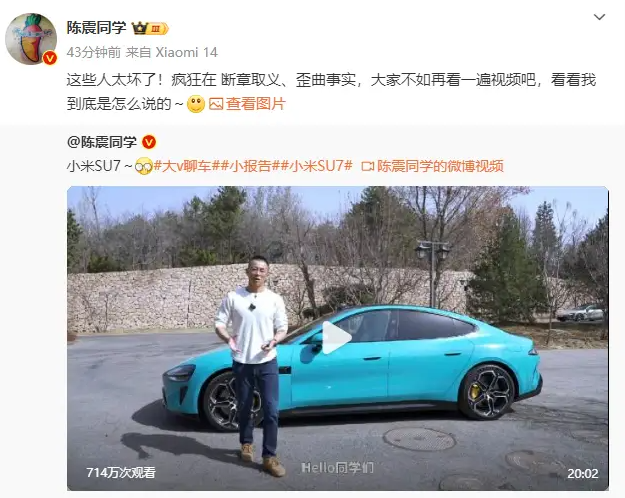
Task: Click the verified badge next to @陈震同学
Action: (x=149, y=142)
